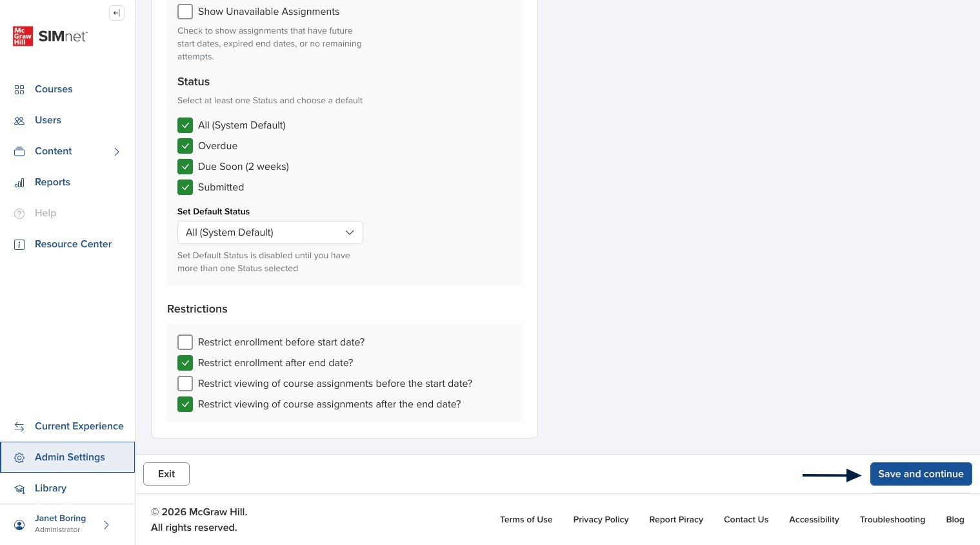Screen dimensions: 980x545
Task: Click the Exit button
Action: pos(166,474)
